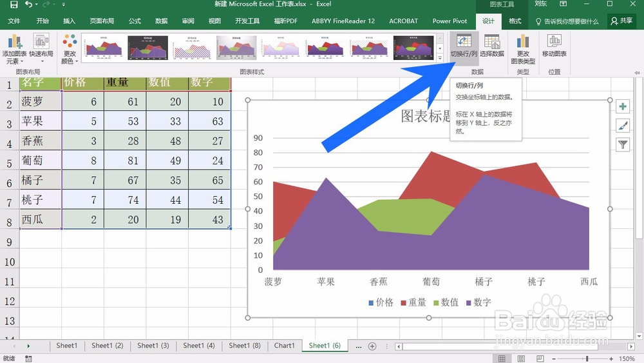The height and width of the screenshot is (363, 644).
Task: Switch to the 开始 ribbon tab
Action: point(43,21)
